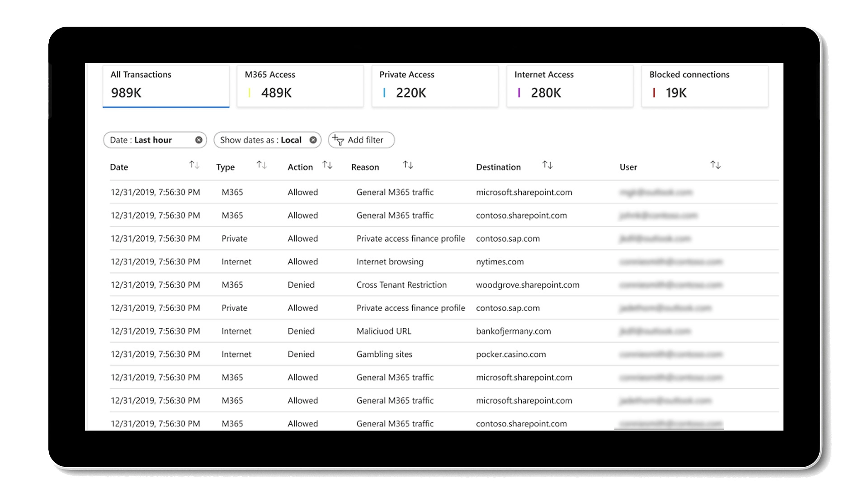Select the Internet Access card
This screenshot has width=868, height=493.
point(570,86)
